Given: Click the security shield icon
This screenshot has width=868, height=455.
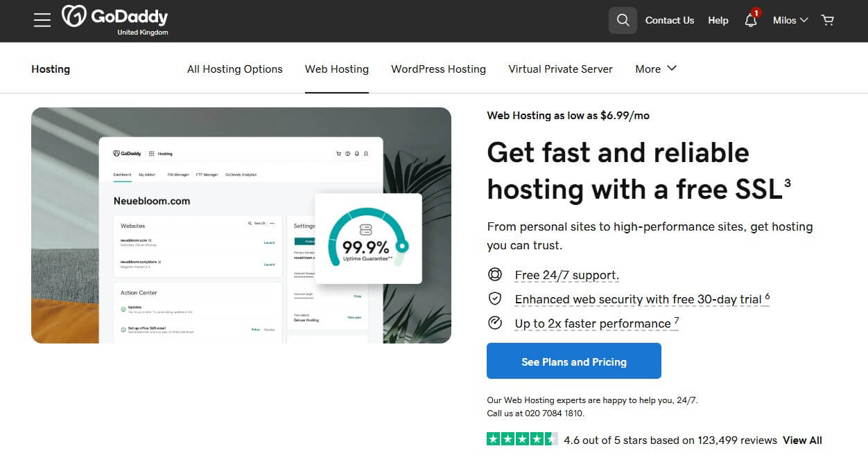Looking at the screenshot, I should (x=494, y=298).
